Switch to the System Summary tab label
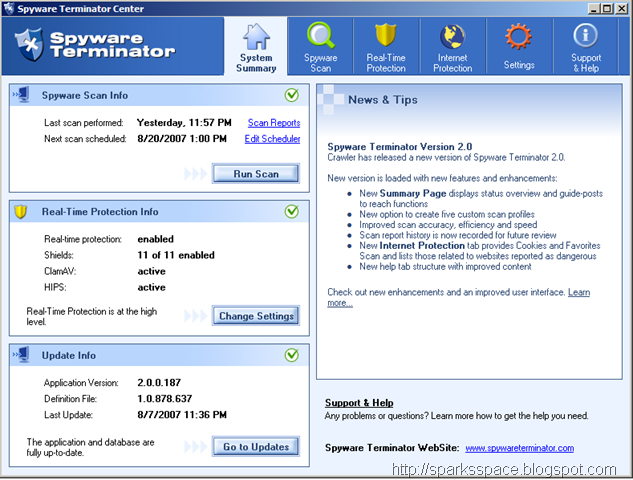The image size is (633, 480). click(x=256, y=63)
